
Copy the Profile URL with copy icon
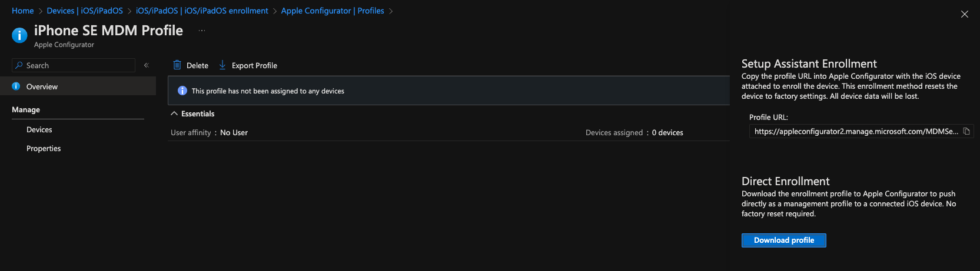pyautogui.click(x=966, y=131)
